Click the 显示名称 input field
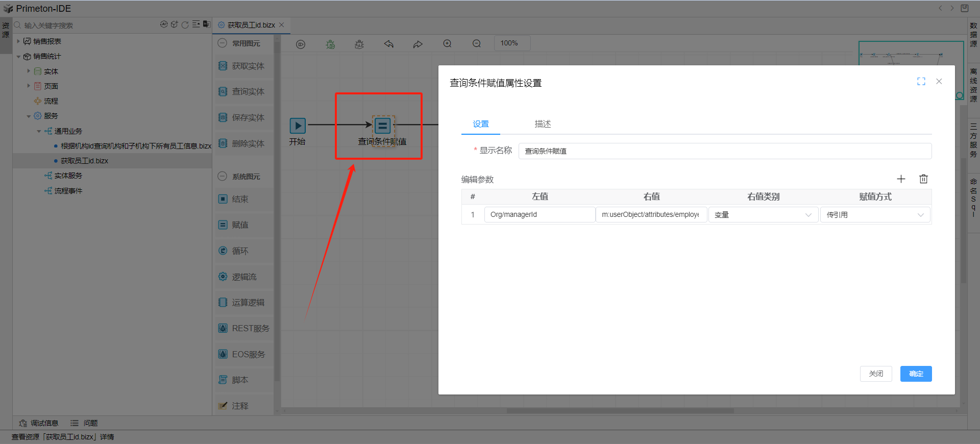Screen dimensions: 980x444 click(725, 151)
